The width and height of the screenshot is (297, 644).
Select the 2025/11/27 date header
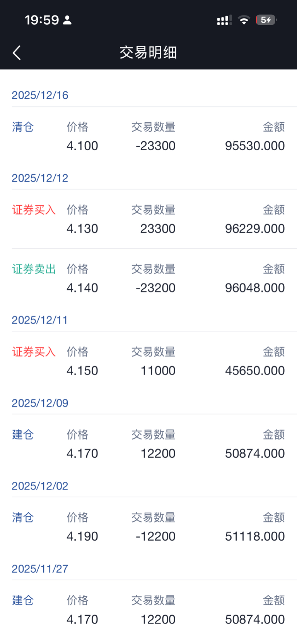40,569
